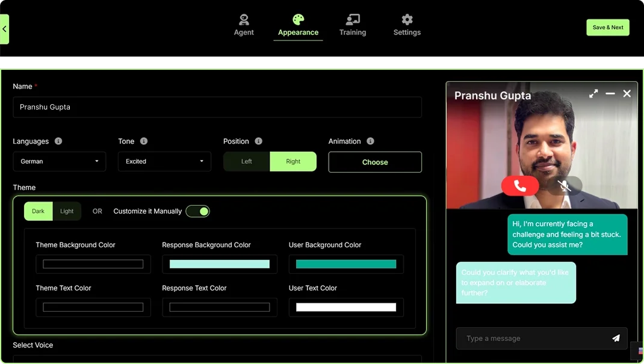Screen dimensions: 644x364
Task: Show info tooltip for Languages
Action: [58, 141]
